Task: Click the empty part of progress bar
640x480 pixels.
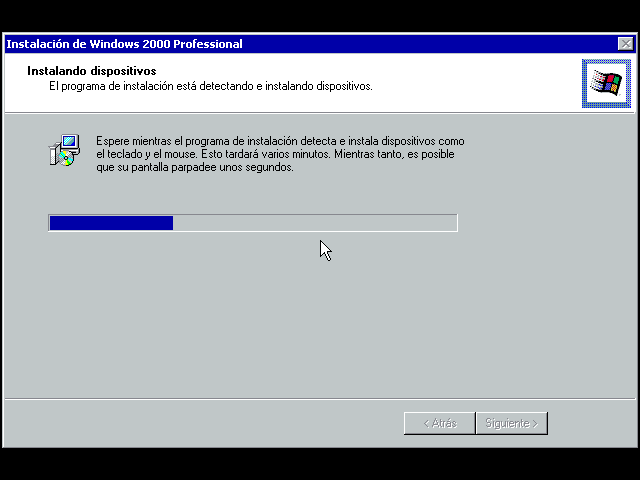Action: [315, 223]
